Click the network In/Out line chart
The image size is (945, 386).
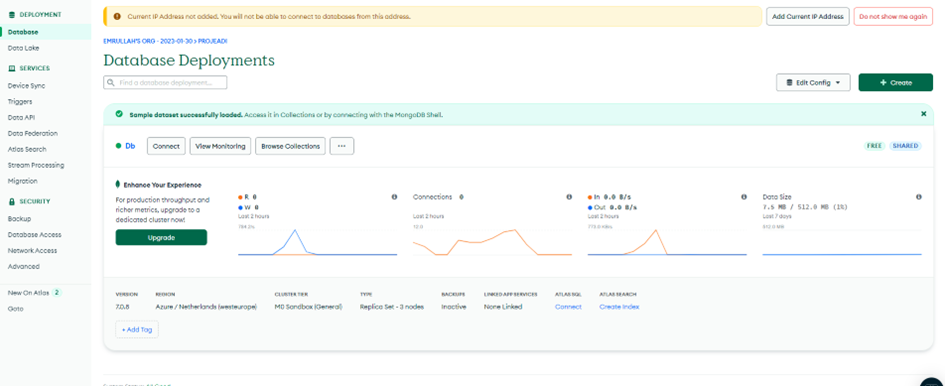click(667, 242)
